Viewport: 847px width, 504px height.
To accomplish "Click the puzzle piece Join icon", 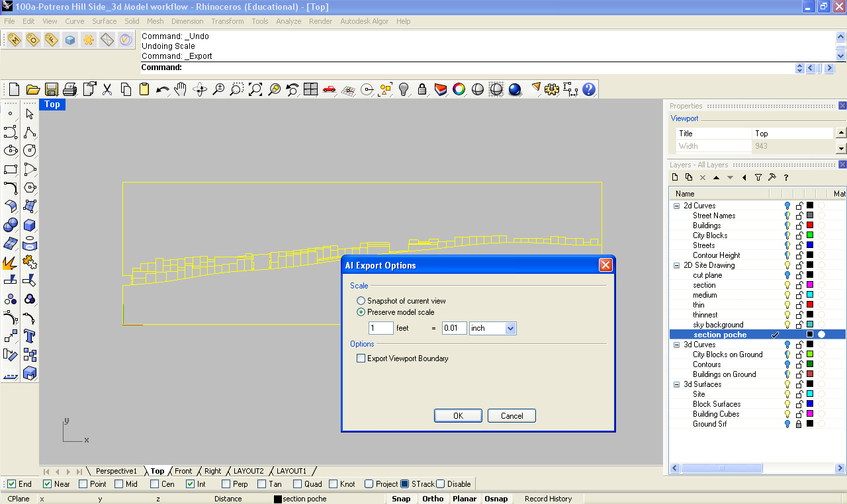I will [30, 263].
